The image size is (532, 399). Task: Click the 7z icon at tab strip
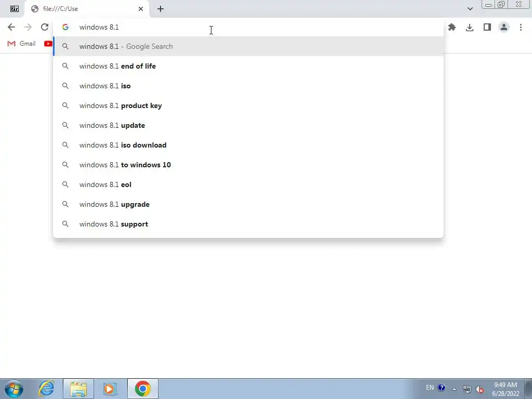point(15,9)
